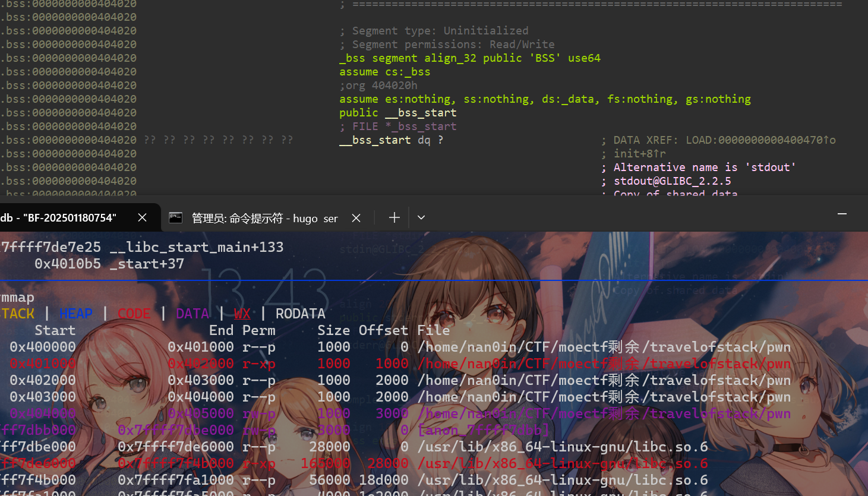Click the "Start" column header in vmmap
This screenshot has width=868, height=496.
(x=55, y=330)
